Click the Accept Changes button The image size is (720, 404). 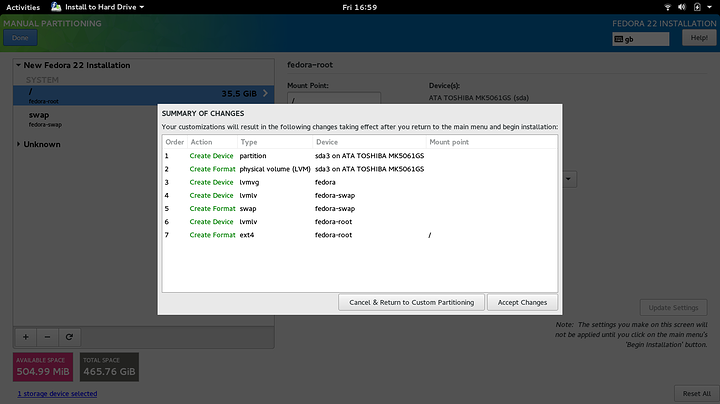pos(524,302)
